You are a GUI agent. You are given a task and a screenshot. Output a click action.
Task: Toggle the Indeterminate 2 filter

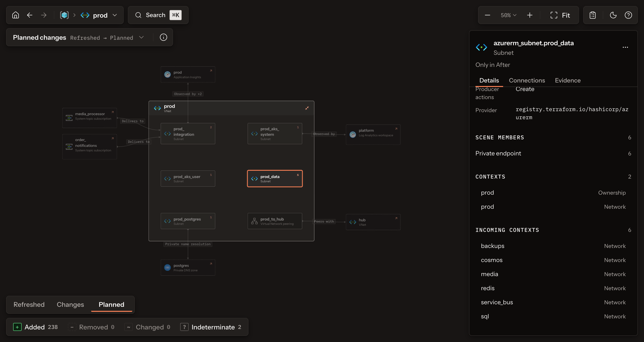coord(211,327)
